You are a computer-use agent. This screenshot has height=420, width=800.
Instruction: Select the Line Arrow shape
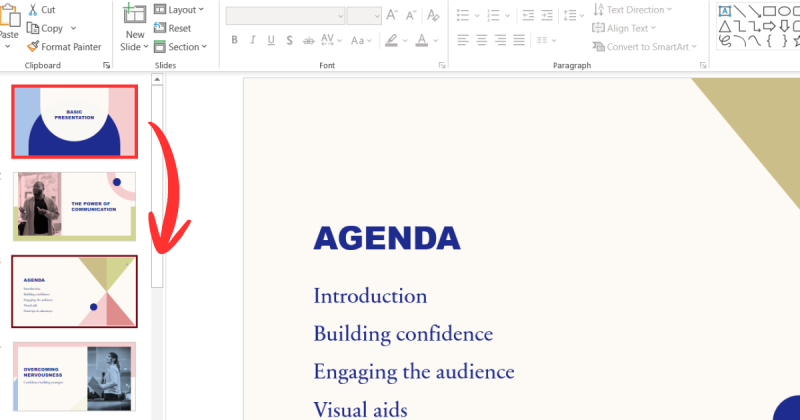coord(755,11)
